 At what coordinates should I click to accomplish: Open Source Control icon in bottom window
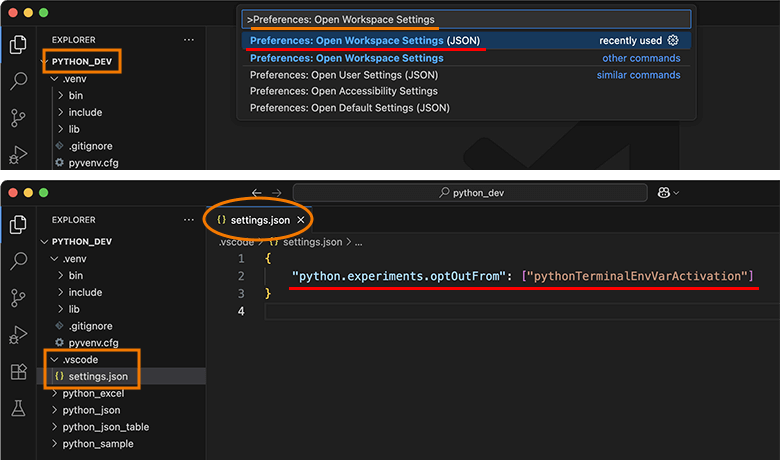tap(18, 298)
